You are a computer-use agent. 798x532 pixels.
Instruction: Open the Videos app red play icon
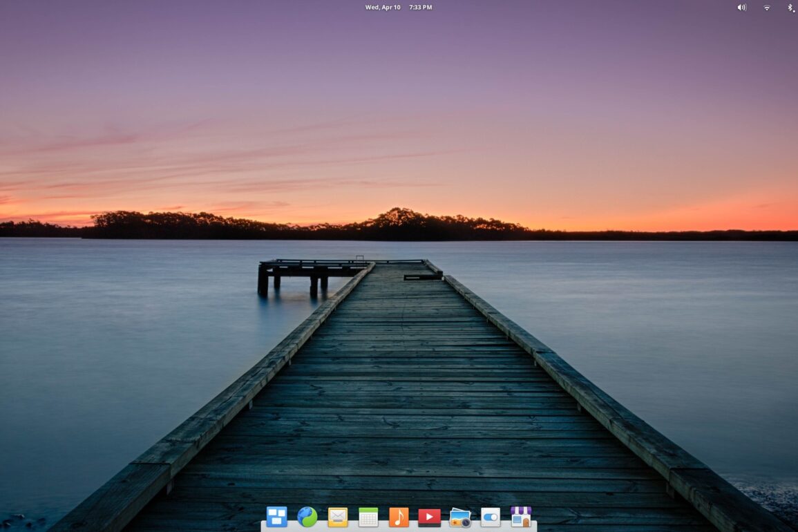[x=429, y=517]
